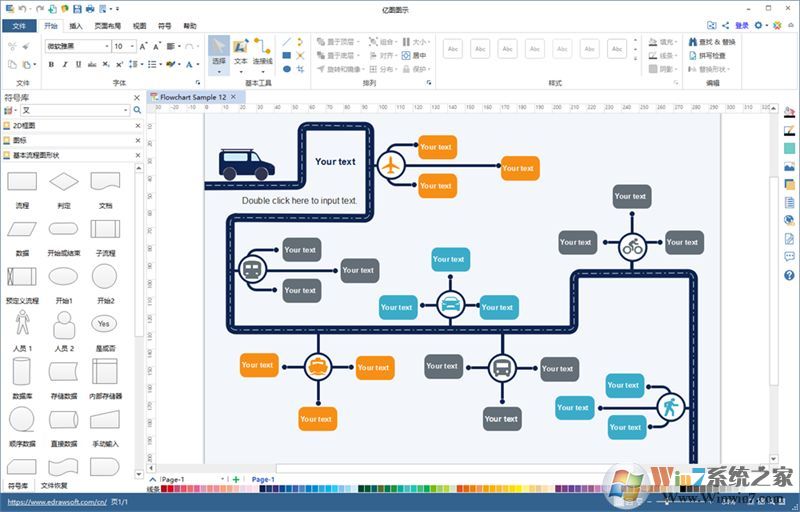Click the 文本 text tool
Image resolution: width=800 pixels, height=512 pixels.
pos(240,52)
